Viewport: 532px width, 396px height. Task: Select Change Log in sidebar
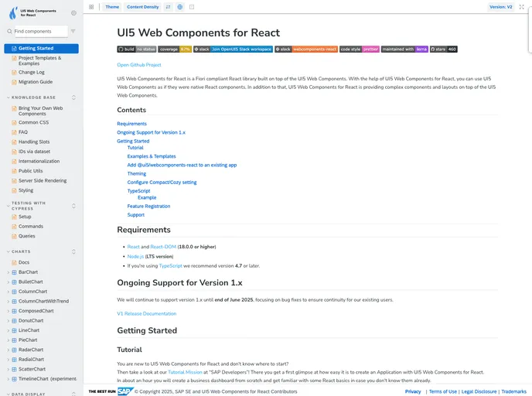(31, 72)
